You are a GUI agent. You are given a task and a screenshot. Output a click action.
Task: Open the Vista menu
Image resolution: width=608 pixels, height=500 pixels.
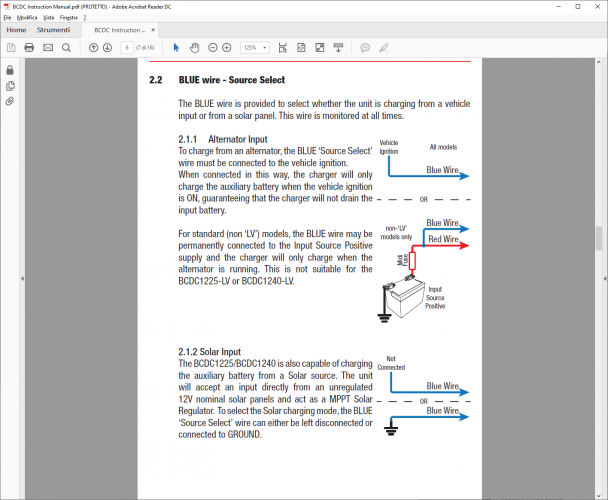tap(49, 18)
